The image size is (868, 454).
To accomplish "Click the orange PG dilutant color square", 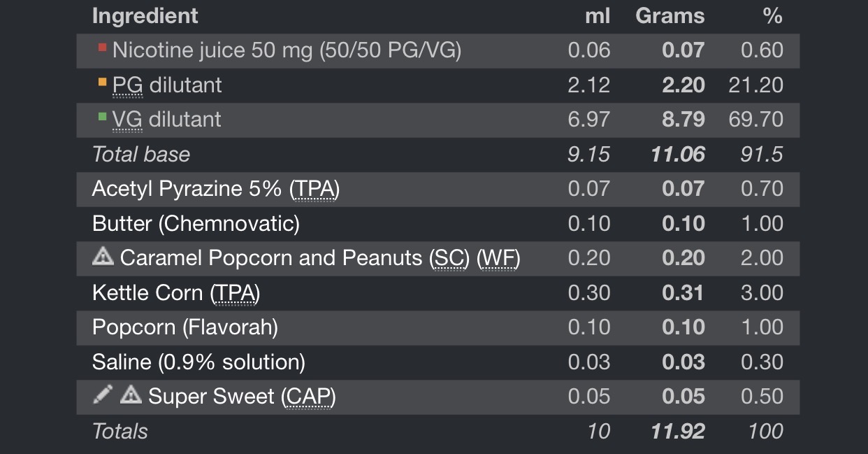I will [103, 83].
